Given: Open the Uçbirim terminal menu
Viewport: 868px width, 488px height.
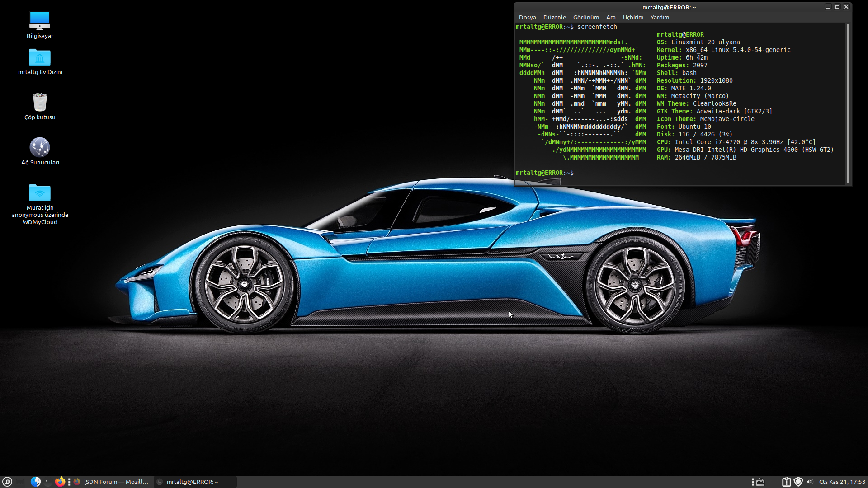Looking at the screenshot, I should 633,17.
